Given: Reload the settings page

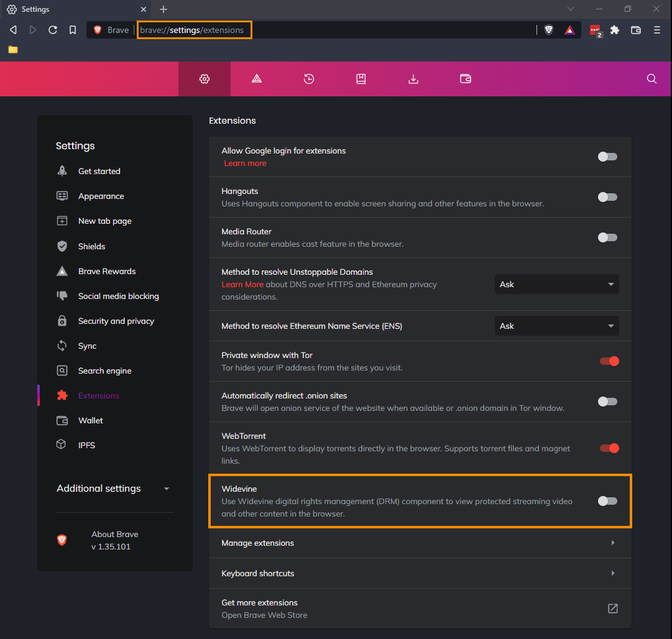Looking at the screenshot, I should [x=53, y=30].
